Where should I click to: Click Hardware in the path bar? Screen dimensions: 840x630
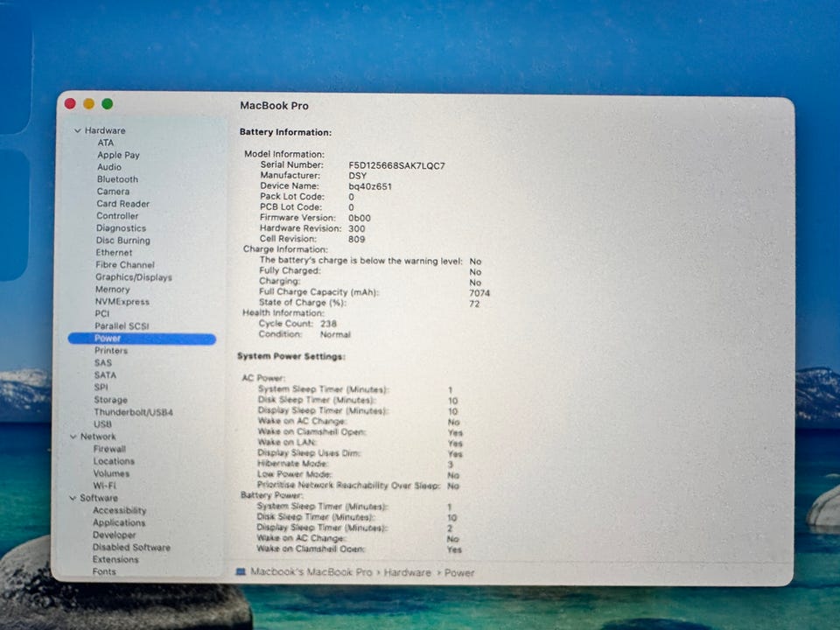tap(407, 572)
